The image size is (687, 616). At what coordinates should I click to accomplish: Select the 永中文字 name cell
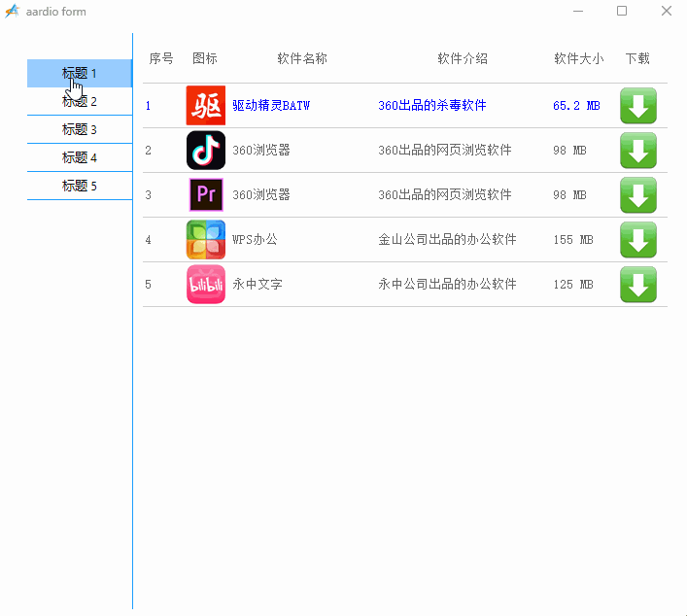(258, 285)
